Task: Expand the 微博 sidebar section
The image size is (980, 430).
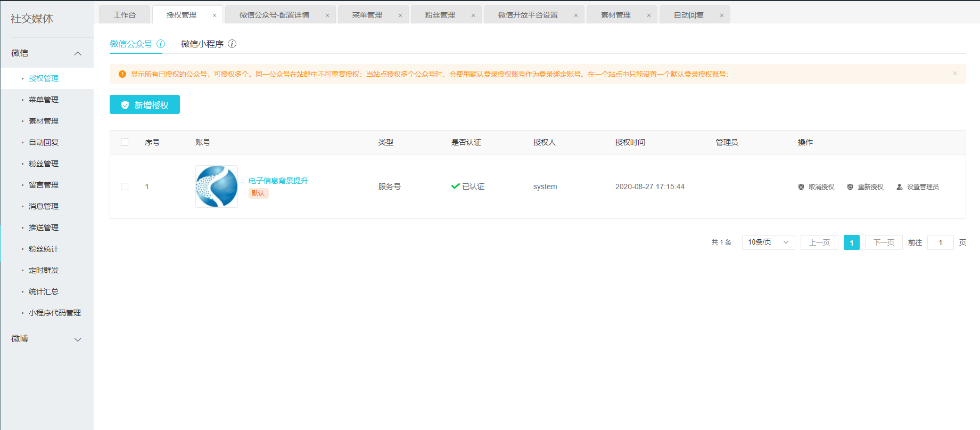Action: coord(78,339)
